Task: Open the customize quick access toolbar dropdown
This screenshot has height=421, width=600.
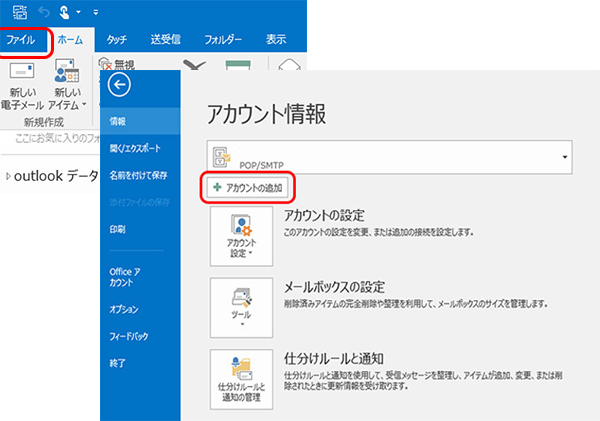Action: tap(95, 12)
